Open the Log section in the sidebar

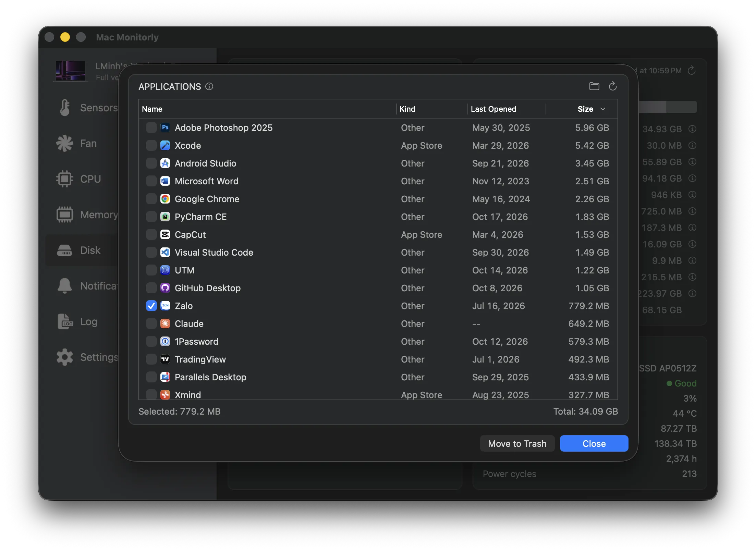point(82,321)
